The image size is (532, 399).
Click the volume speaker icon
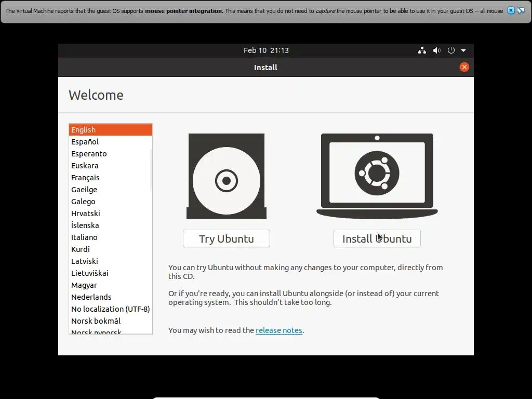click(x=436, y=50)
